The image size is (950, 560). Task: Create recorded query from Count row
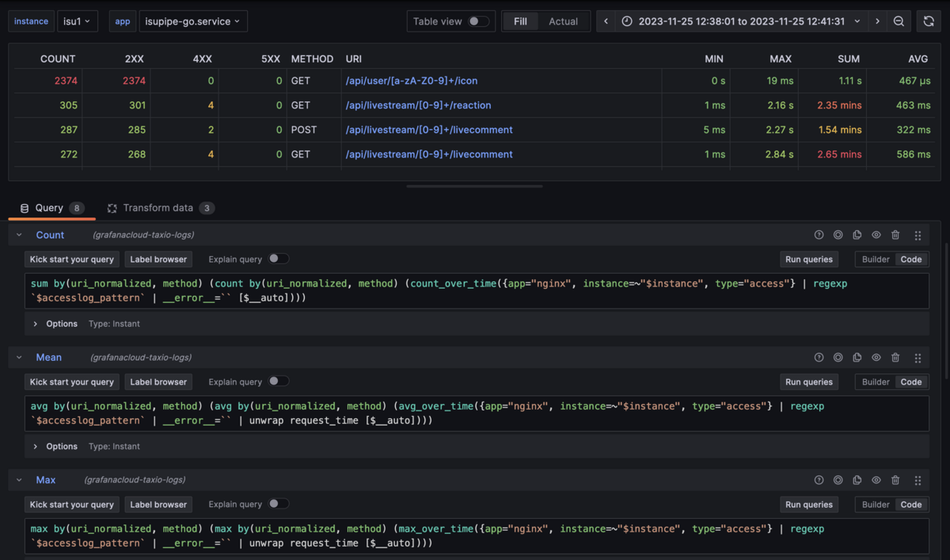(x=838, y=235)
